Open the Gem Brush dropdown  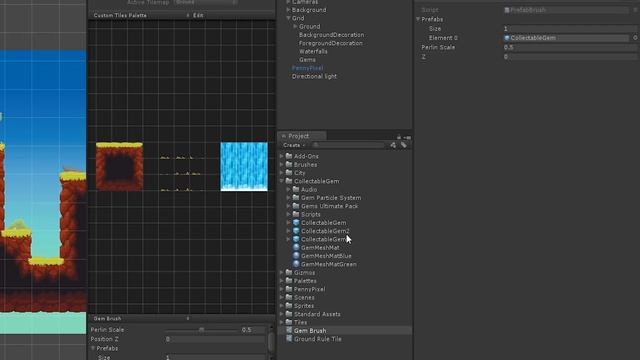click(141, 318)
